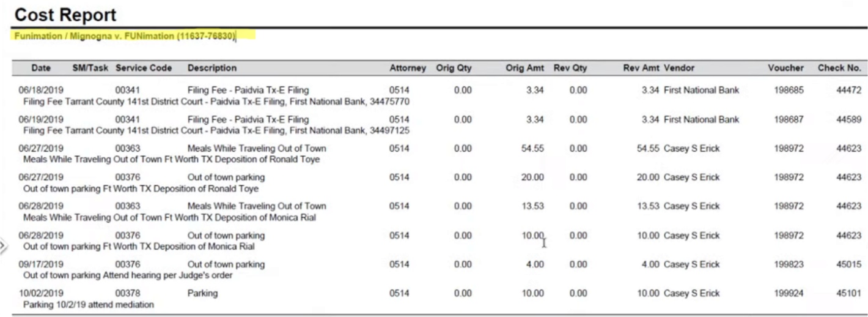
Task: Click the Description column header
Action: (212, 68)
